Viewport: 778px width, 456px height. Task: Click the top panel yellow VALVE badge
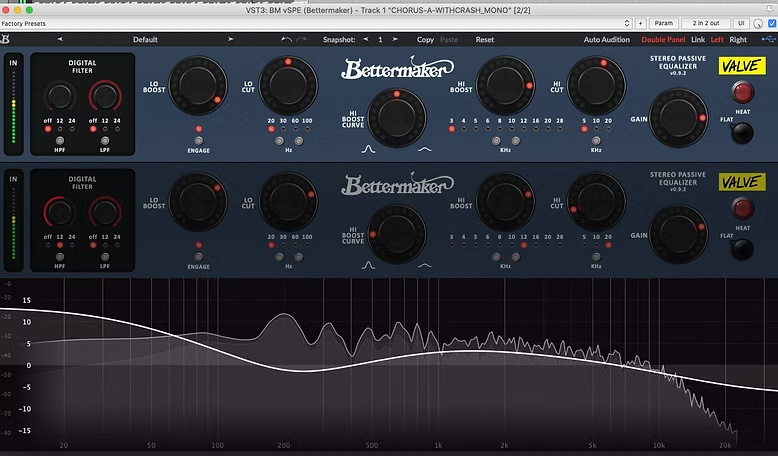pyautogui.click(x=742, y=65)
